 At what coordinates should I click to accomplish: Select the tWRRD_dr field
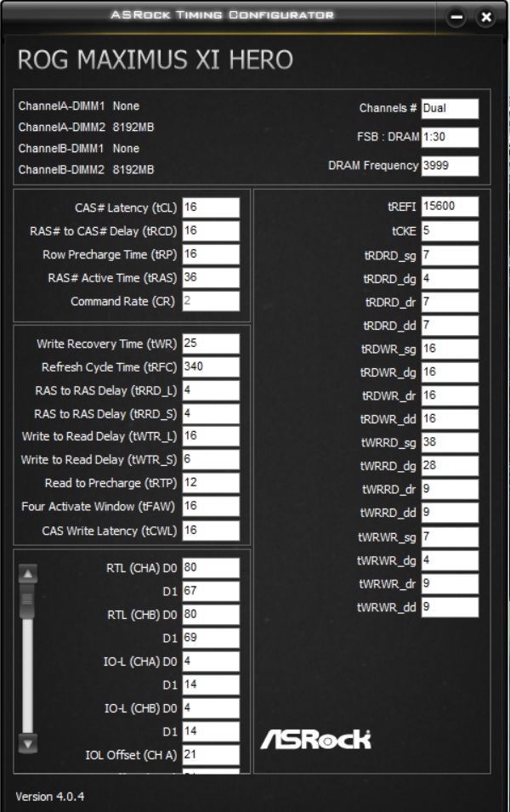pyautogui.click(x=450, y=489)
